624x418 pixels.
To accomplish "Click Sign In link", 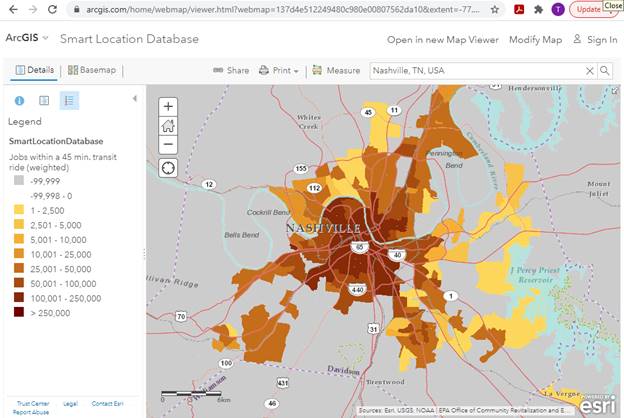I will click(x=595, y=40).
